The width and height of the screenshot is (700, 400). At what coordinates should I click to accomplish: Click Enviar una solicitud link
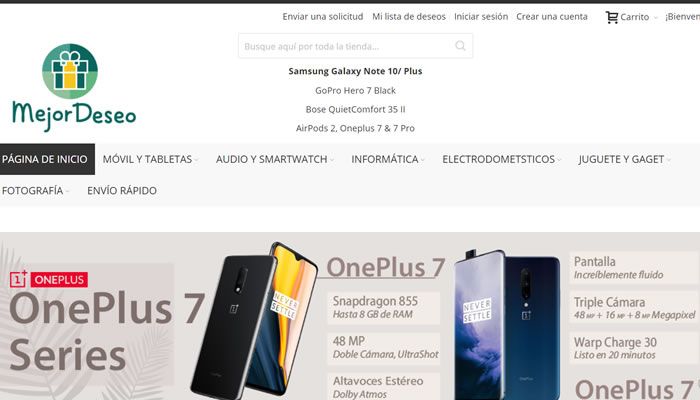pos(323,17)
